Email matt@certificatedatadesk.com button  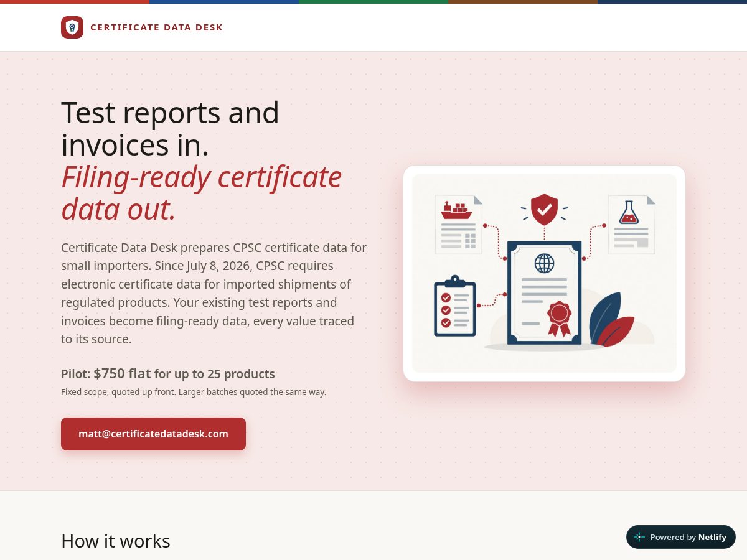point(153,434)
